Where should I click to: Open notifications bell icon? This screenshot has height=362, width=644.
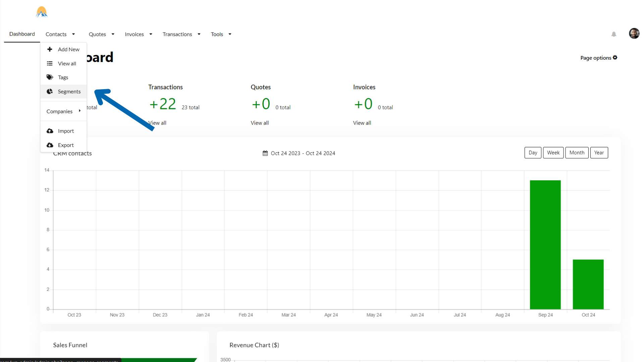tap(614, 34)
